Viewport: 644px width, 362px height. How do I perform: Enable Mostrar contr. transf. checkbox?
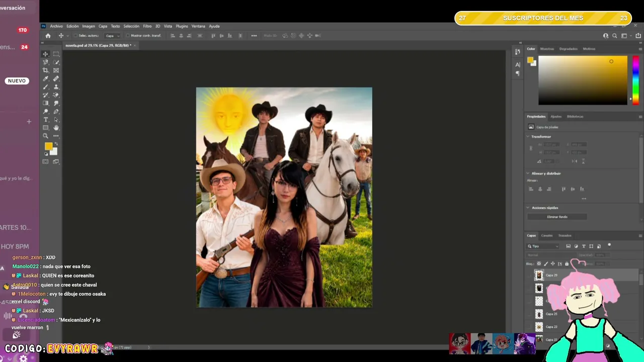point(128,36)
